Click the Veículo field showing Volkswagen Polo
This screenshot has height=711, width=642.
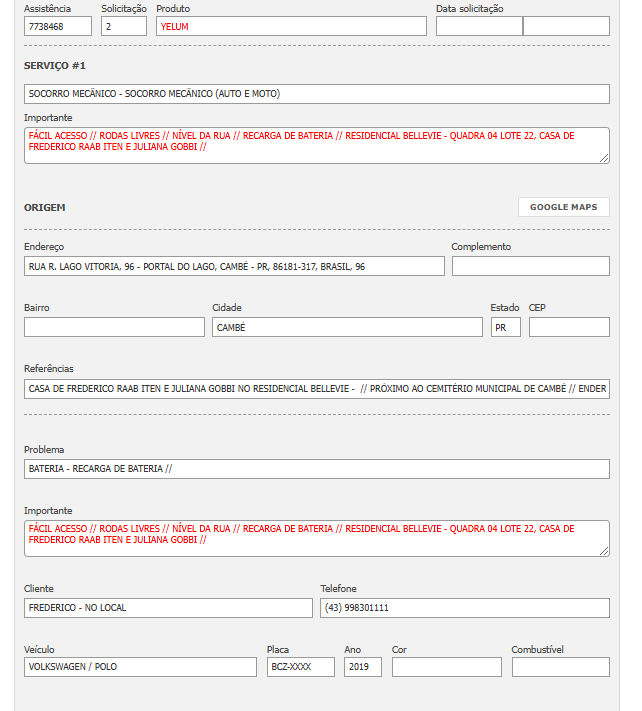tap(140, 667)
